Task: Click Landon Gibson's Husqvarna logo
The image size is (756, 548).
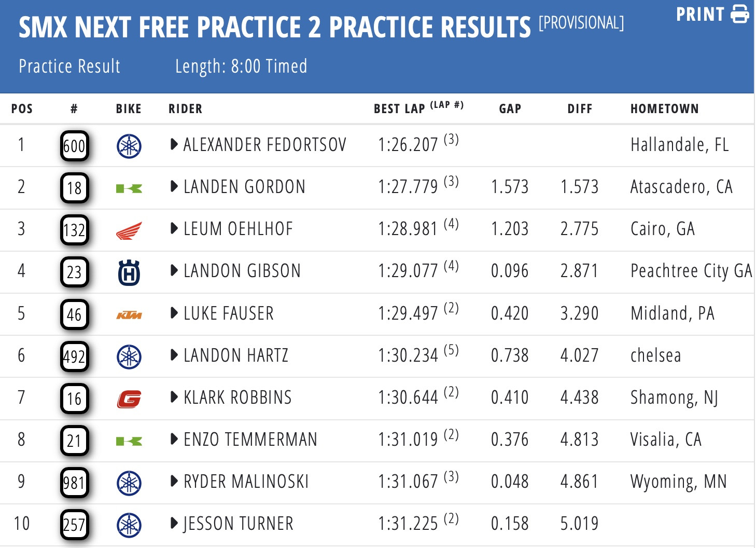Action: 129,272
